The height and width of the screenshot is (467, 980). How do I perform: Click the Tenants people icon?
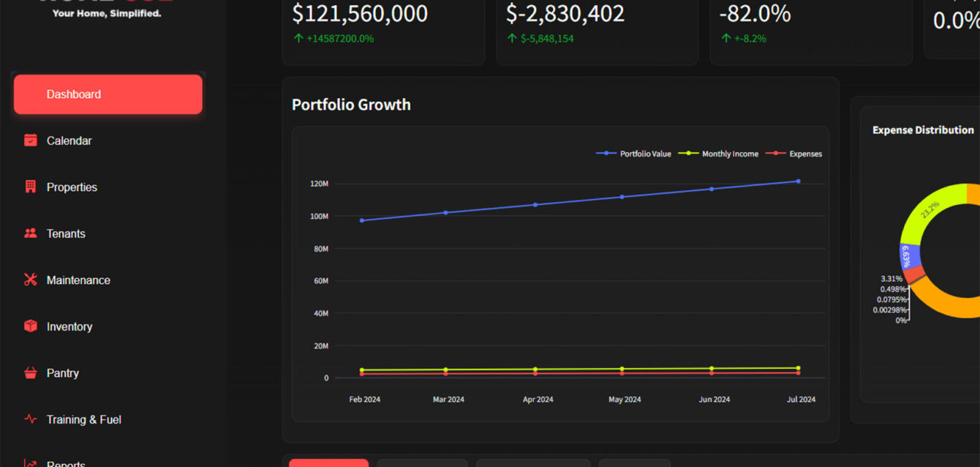(x=30, y=233)
